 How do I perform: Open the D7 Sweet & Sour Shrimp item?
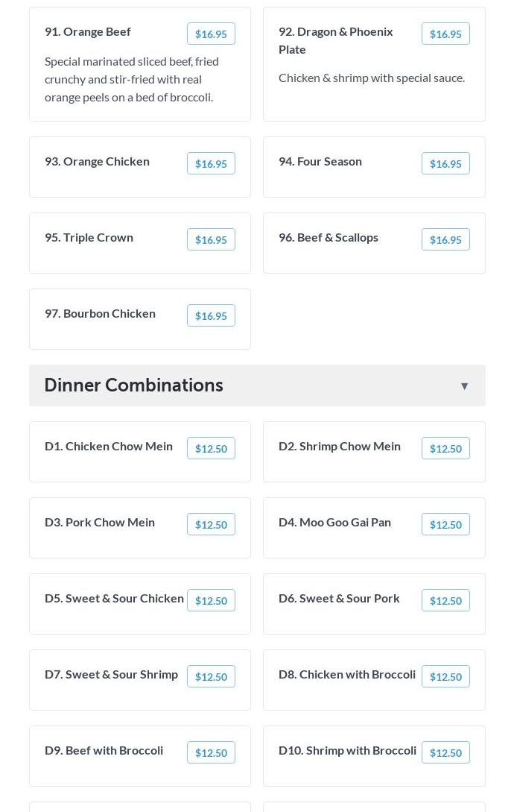point(111,674)
